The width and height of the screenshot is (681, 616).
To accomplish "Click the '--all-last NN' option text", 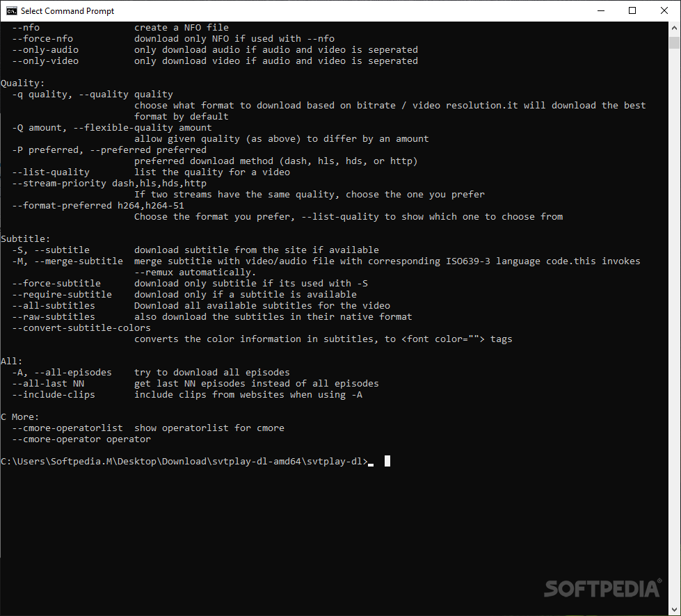I will tap(48, 384).
